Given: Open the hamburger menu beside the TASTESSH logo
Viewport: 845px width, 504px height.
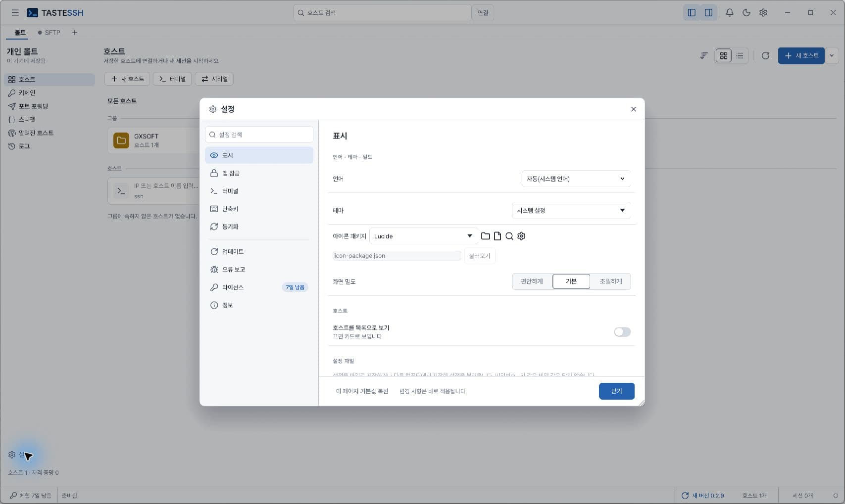Looking at the screenshot, I should click(15, 12).
